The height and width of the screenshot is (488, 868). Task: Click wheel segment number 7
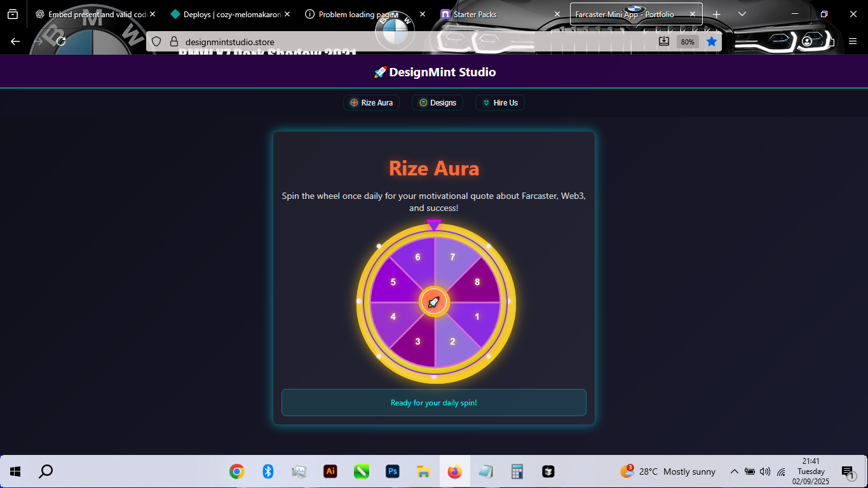click(452, 257)
